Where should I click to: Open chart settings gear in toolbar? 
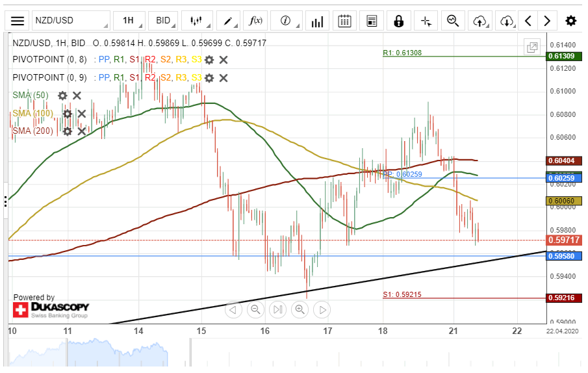pyautogui.click(x=570, y=21)
